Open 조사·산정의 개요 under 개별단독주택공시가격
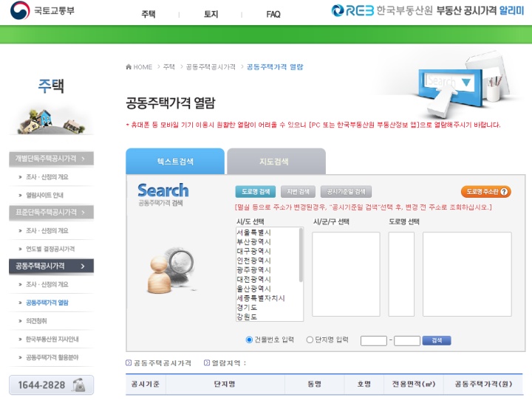Viewport: 532px width, 400px height. click(47, 177)
